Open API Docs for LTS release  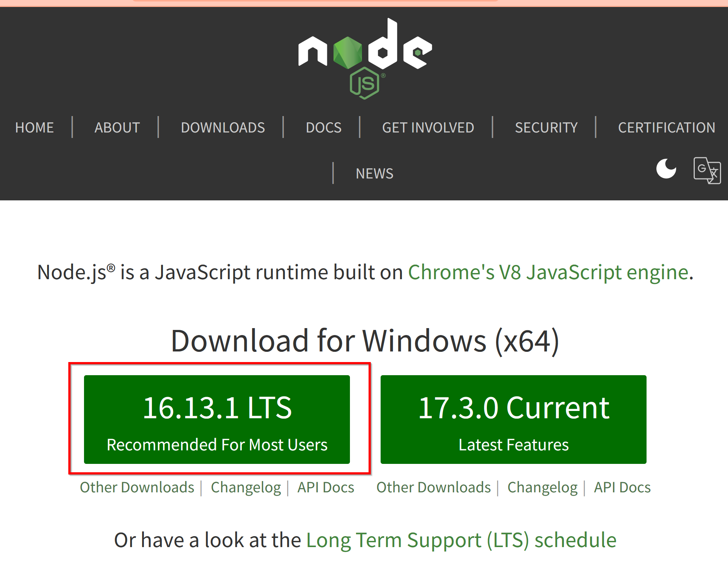pos(326,487)
